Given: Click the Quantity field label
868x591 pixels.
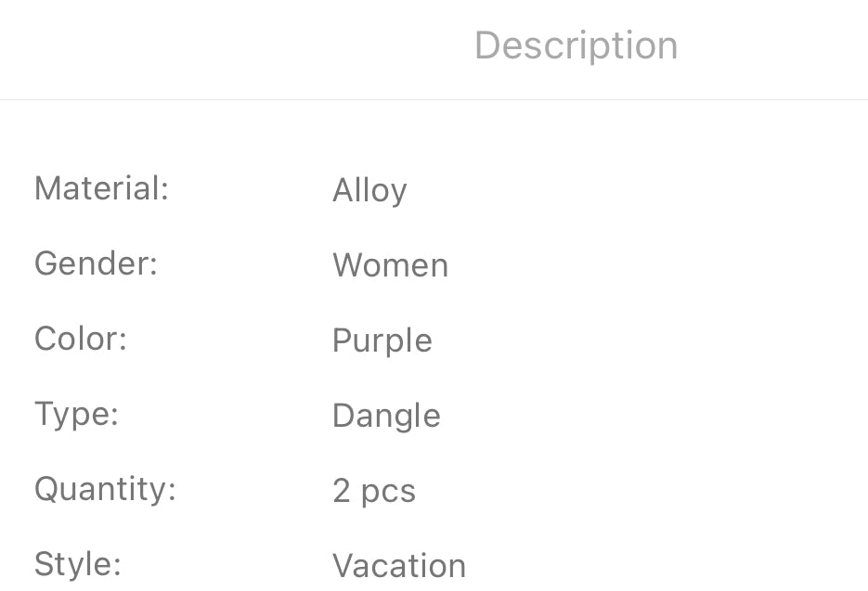Looking at the screenshot, I should pos(105,489).
